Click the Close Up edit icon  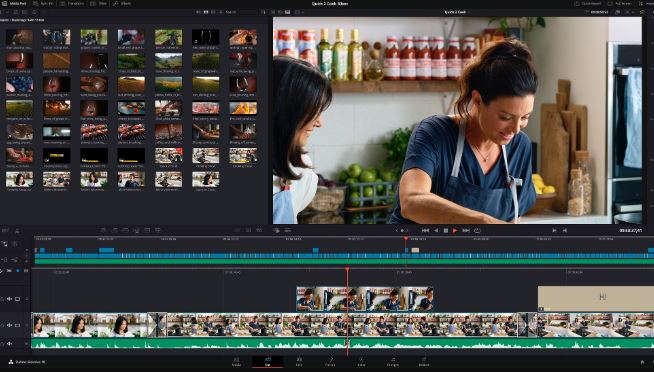coord(136,230)
